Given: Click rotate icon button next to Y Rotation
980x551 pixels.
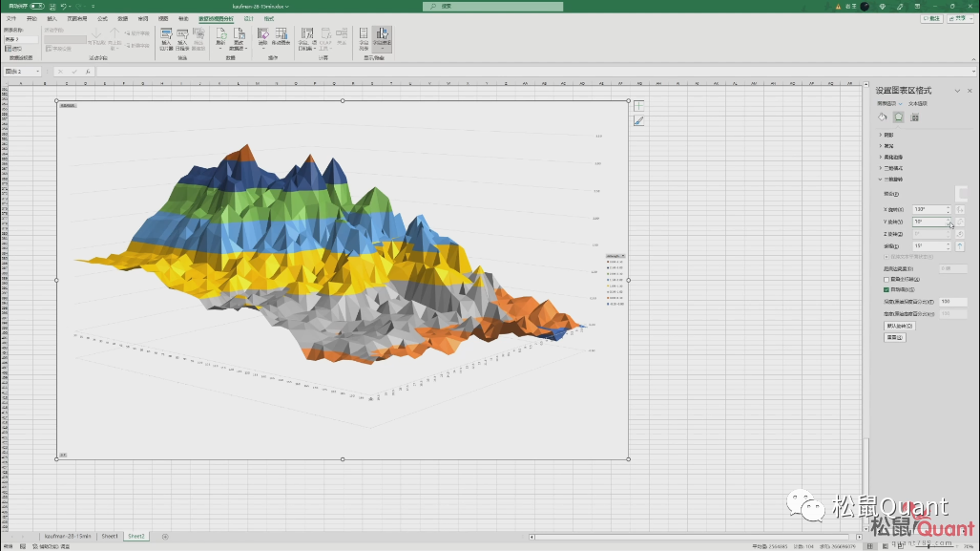Looking at the screenshot, I should [960, 223].
